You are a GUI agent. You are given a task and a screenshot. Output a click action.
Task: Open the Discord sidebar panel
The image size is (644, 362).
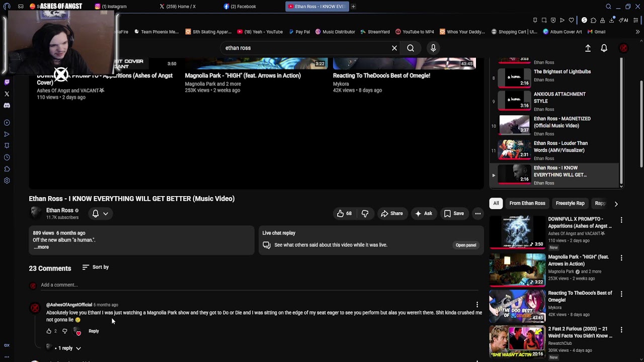pos(7,106)
